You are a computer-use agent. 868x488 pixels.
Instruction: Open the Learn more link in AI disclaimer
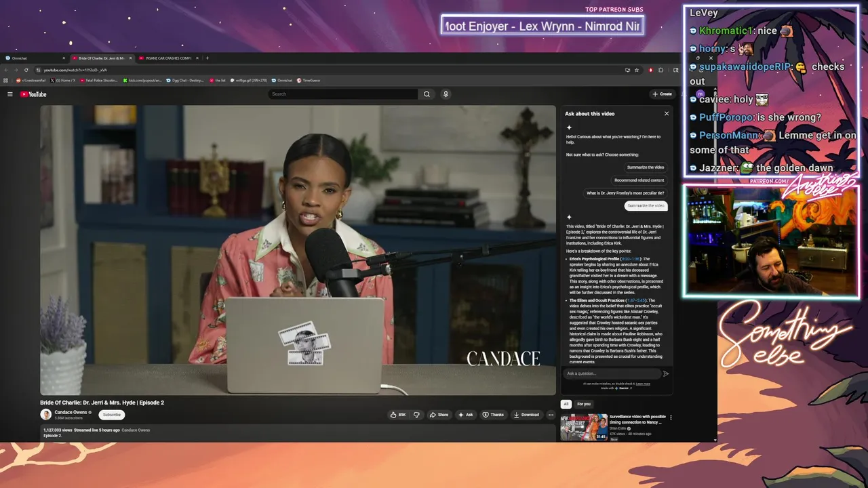click(x=643, y=384)
